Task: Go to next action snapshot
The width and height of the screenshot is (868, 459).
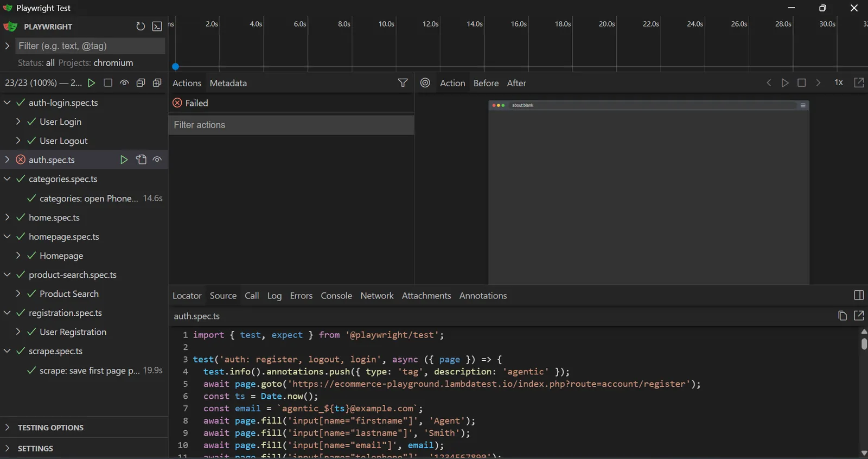Action: (x=818, y=83)
